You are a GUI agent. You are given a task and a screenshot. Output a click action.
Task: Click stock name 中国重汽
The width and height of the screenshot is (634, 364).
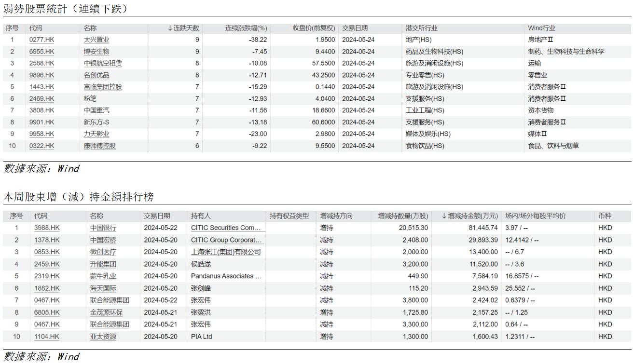tap(96, 110)
